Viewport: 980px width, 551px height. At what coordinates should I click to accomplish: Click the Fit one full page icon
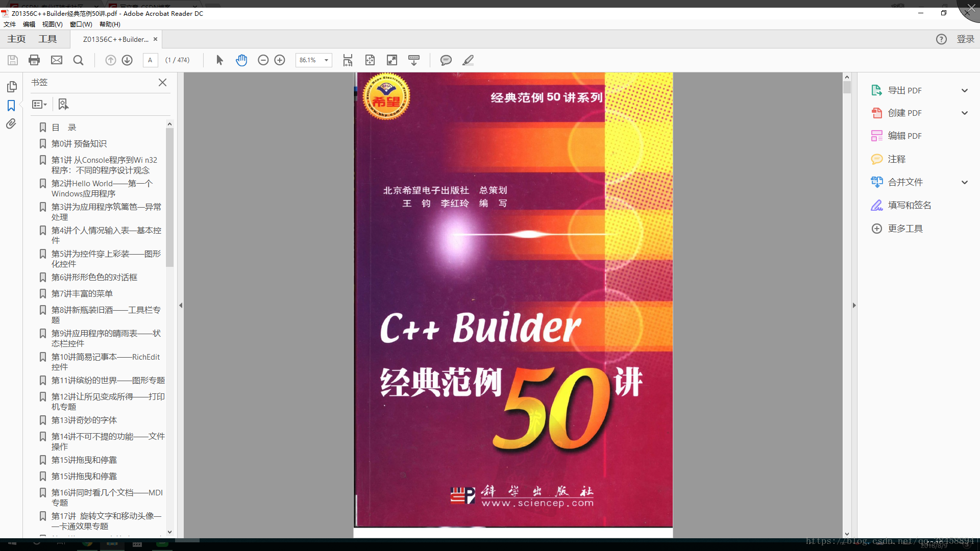coord(370,60)
